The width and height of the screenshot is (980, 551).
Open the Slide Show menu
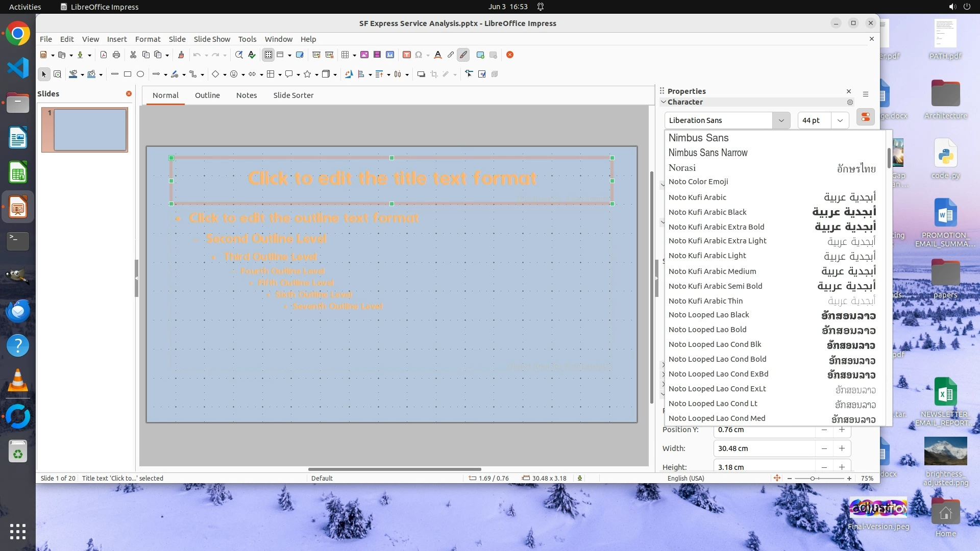pyautogui.click(x=212, y=39)
